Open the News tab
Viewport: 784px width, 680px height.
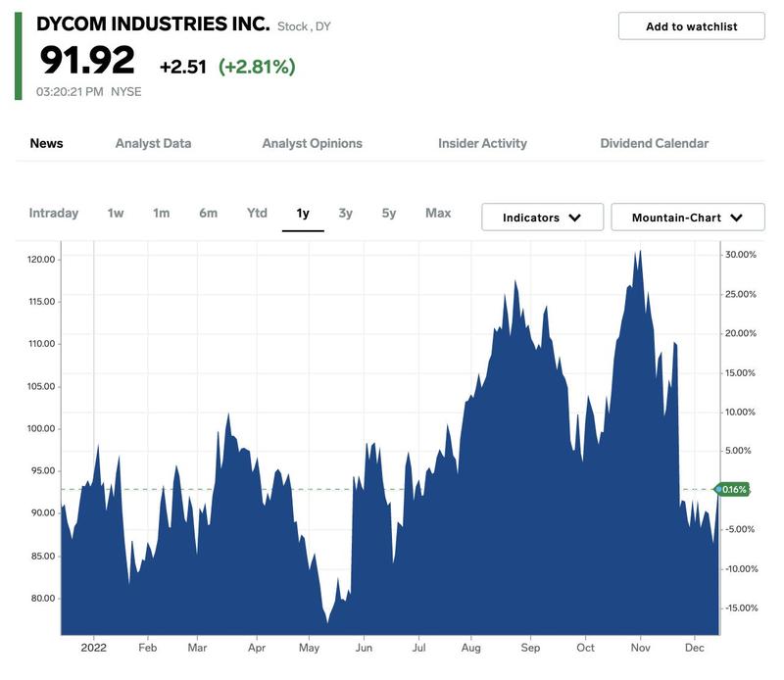click(46, 143)
